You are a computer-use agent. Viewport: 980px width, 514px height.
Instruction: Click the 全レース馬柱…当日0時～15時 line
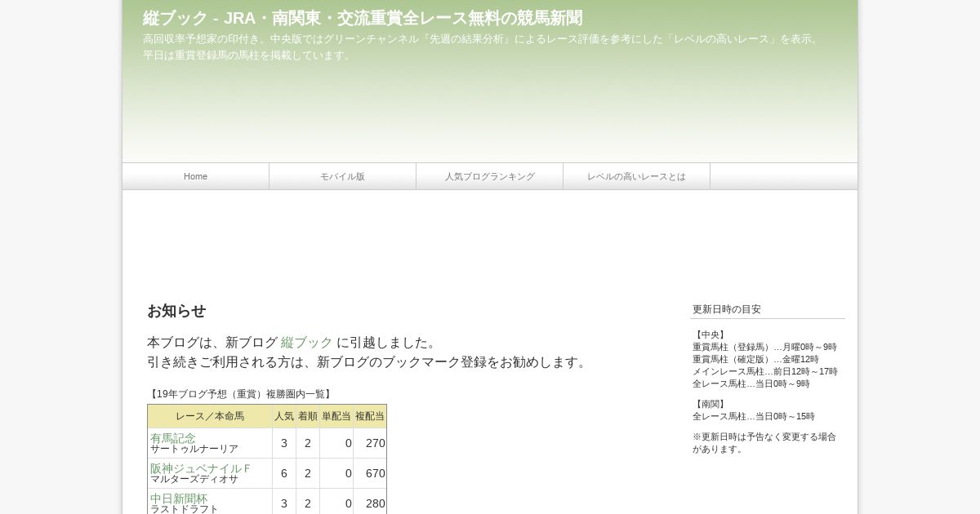pyautogui.click(x=754, y=416)
